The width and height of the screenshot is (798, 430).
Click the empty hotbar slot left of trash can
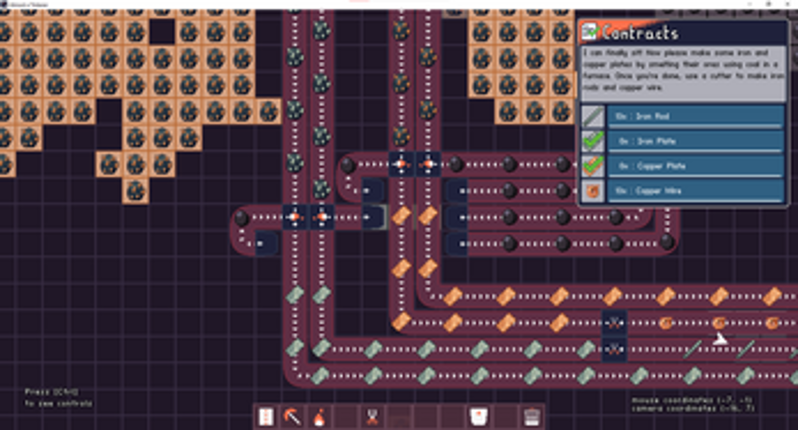pyautogui.click(x=505, y=417)
